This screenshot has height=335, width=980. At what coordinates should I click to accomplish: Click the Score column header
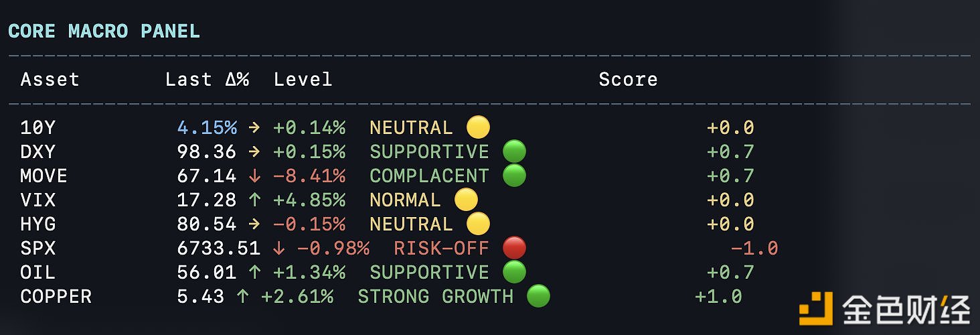click(628, 79)
